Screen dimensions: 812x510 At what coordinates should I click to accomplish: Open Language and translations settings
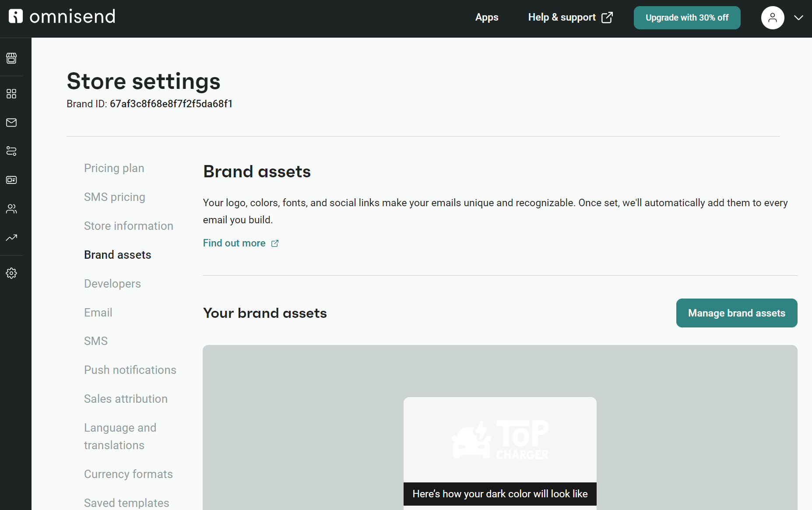click(120, 436)
